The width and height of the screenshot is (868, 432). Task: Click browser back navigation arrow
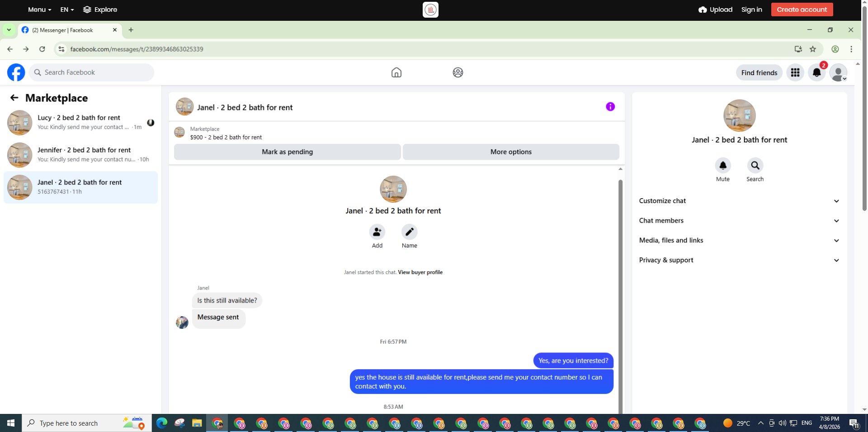10,49
